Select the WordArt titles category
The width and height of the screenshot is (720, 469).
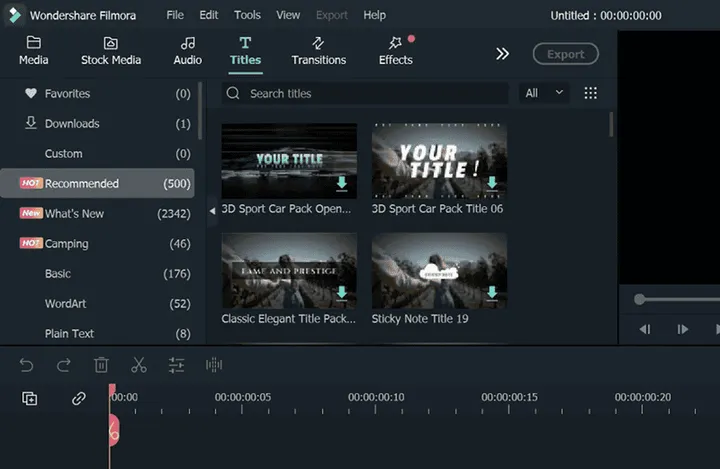(65, 304)
